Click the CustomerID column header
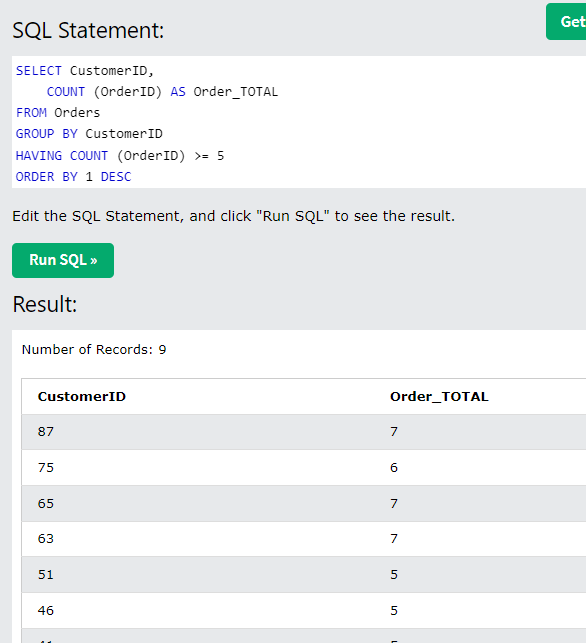This screenshot has height=643, width=586. (x=82, y=397)
